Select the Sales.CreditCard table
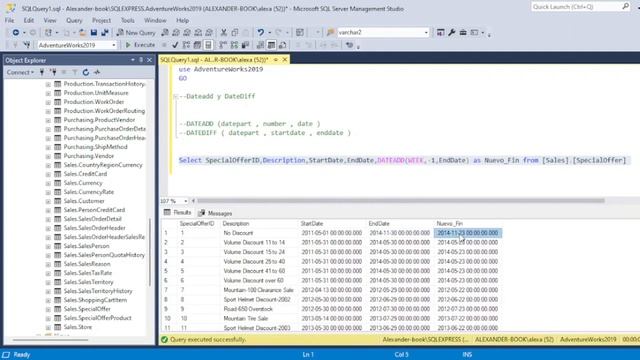 (85, 174)
